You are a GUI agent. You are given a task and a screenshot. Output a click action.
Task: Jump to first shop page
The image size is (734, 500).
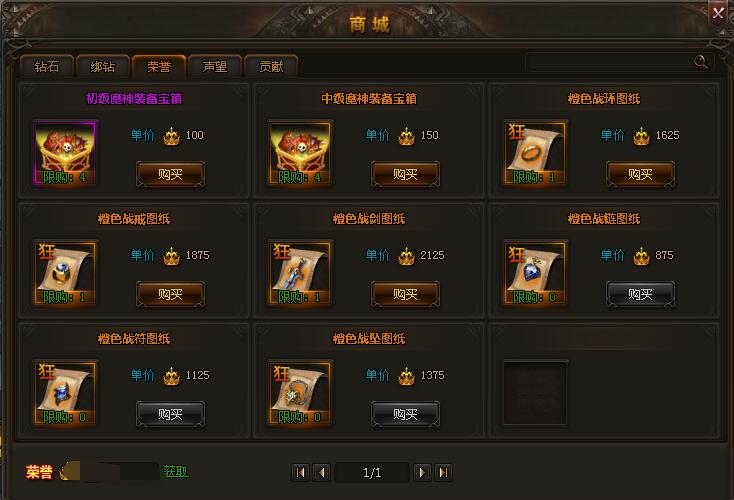tap(300, 472)
